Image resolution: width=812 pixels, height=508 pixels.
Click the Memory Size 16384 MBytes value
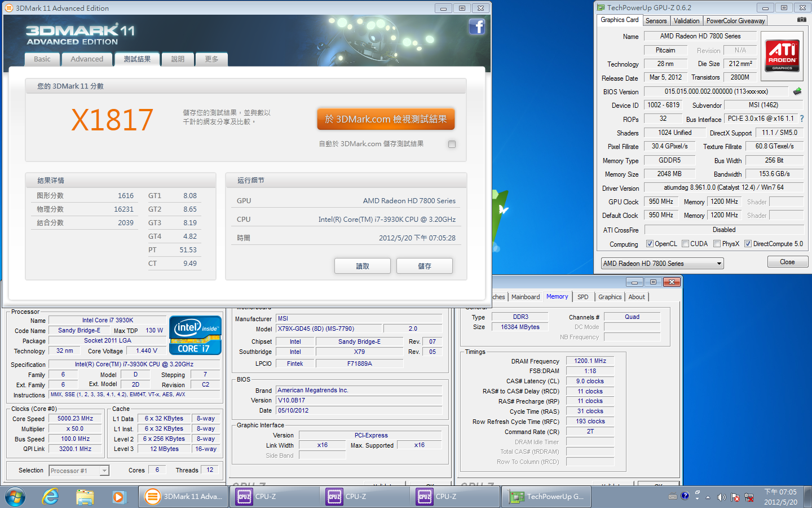520,327
